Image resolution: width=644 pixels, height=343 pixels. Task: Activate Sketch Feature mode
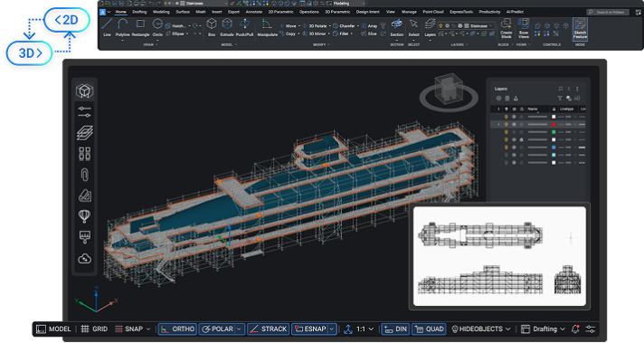pos(580,29)
